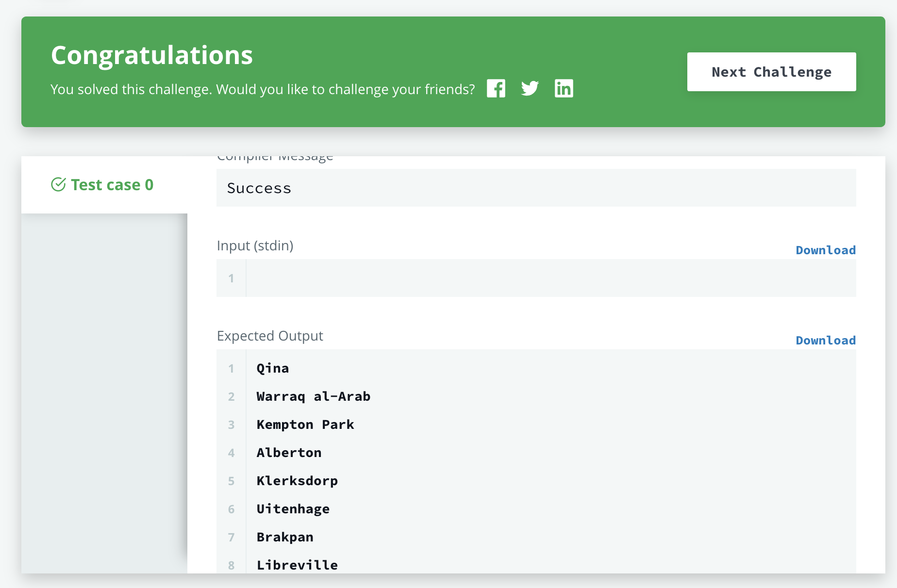Click the Expected Output section label
This screenshot has height=588, width=897.
tap(270, 336)
